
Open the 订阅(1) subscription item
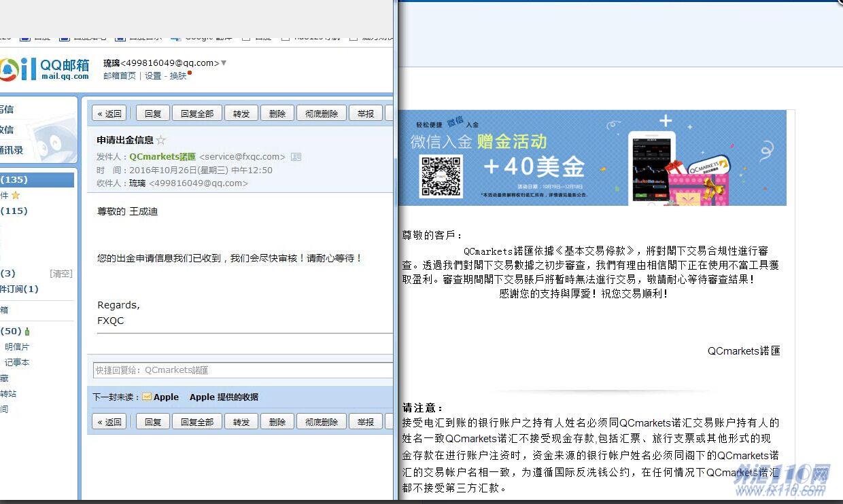point(19,289)
